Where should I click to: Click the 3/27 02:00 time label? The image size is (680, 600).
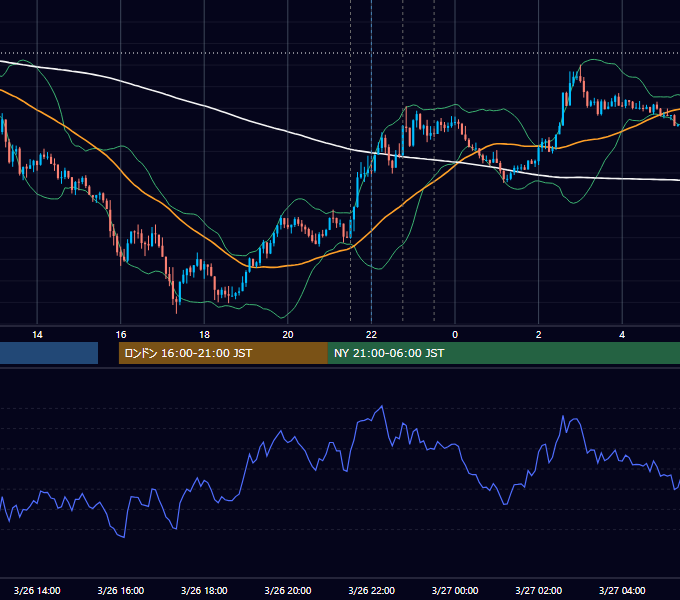pyautogui.click(x=538, y=590)
